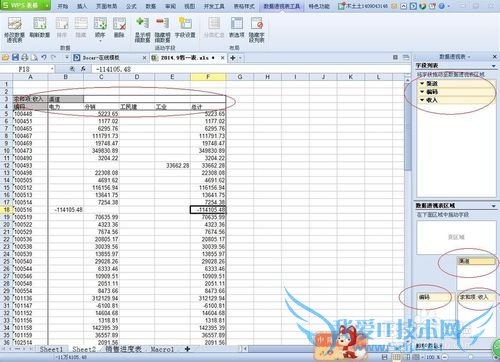Open the dropdown arrow of the 收入 field

coord(422,100)
